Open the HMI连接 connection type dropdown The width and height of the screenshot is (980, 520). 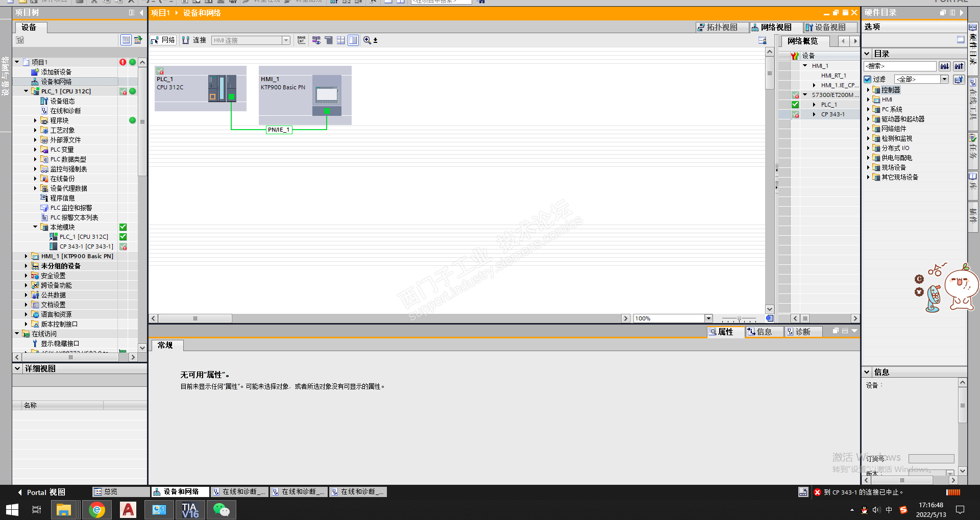point(286,40)
